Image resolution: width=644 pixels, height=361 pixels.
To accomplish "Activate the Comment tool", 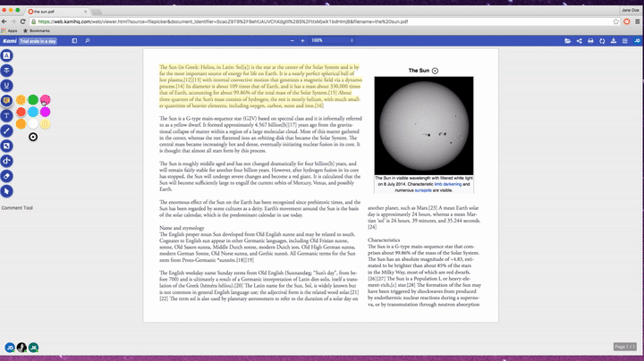I will (7, 101).
